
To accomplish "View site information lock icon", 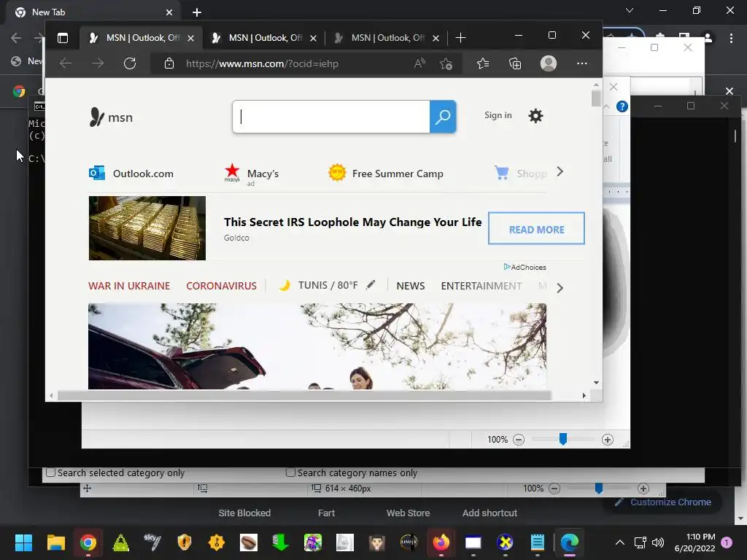I will 169,63.
